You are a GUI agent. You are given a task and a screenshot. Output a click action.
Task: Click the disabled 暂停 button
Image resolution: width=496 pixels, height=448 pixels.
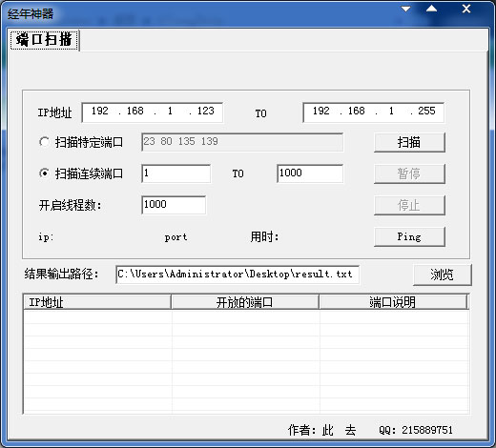click(409, 173)
